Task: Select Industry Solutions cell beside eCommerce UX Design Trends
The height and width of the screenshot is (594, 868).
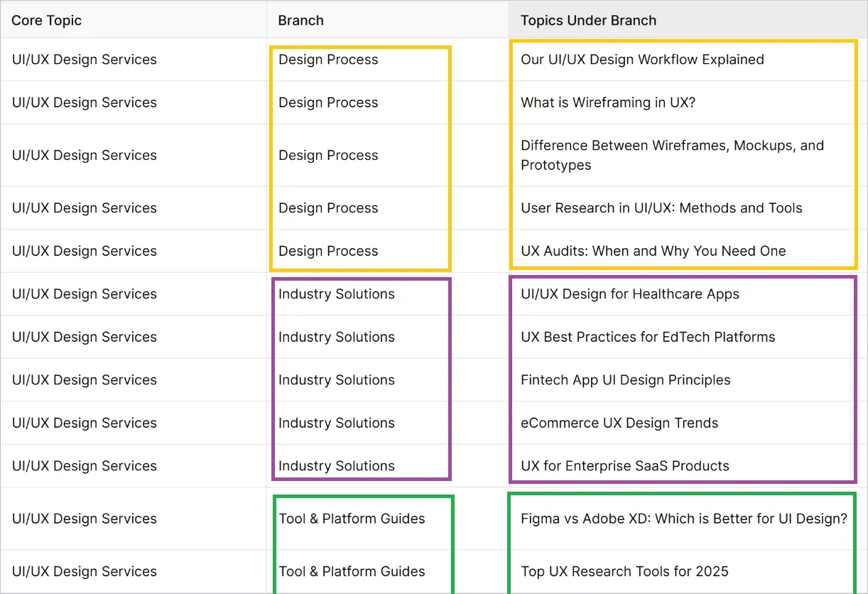Action: click(x=337, y=423)
